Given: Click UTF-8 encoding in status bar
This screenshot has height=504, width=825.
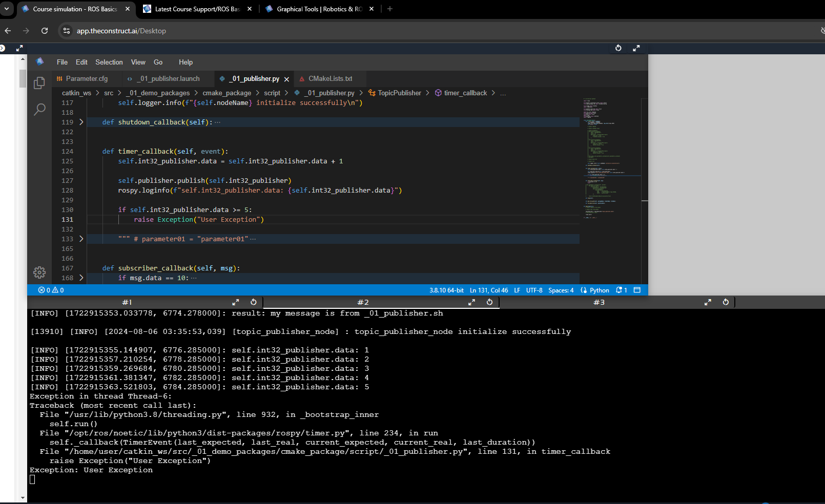Looking at the screenshot, I should pyautogui.click(x=534, y=290).
